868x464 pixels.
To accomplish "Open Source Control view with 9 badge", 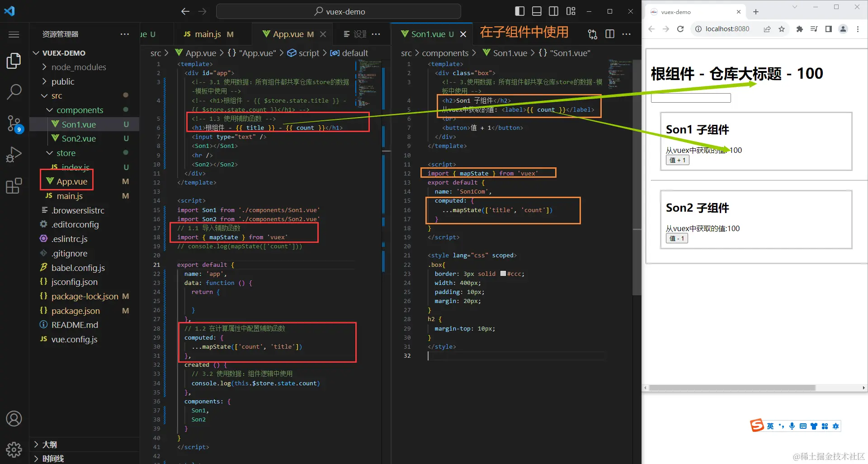I will click(14, 123).
